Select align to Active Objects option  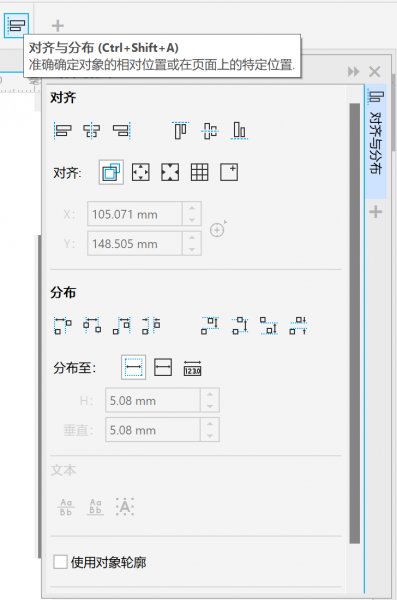tap(111, 172)
